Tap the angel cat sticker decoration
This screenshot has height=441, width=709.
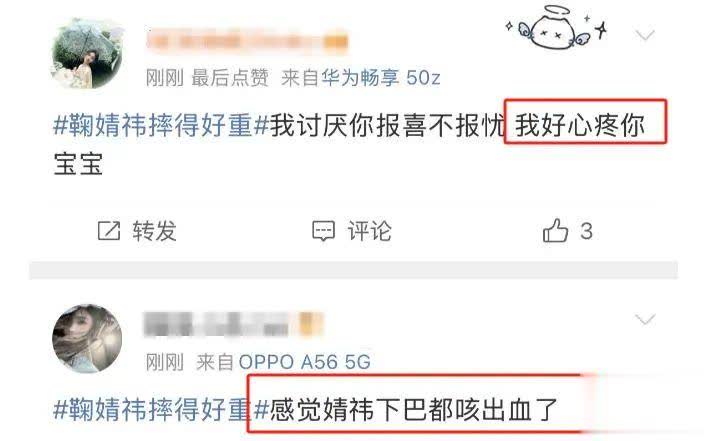[556, 27]
